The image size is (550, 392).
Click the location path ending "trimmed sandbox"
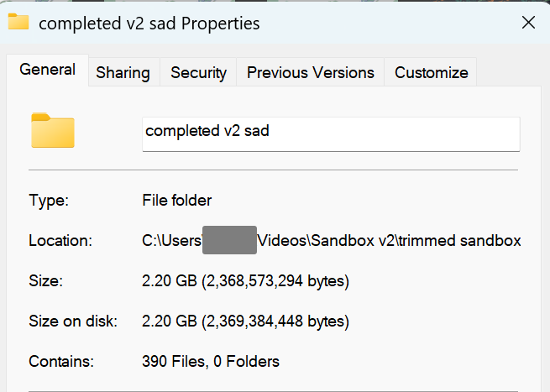332,241
